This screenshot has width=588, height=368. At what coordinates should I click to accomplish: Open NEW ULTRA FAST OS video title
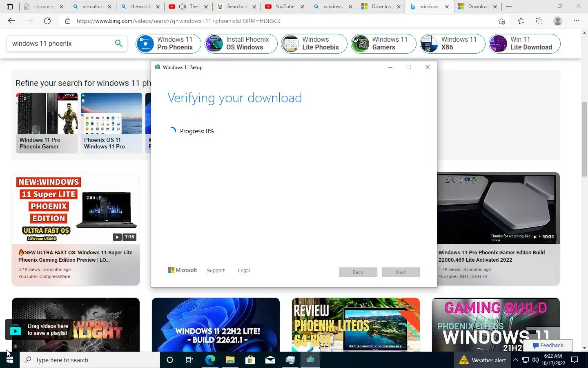76,256
